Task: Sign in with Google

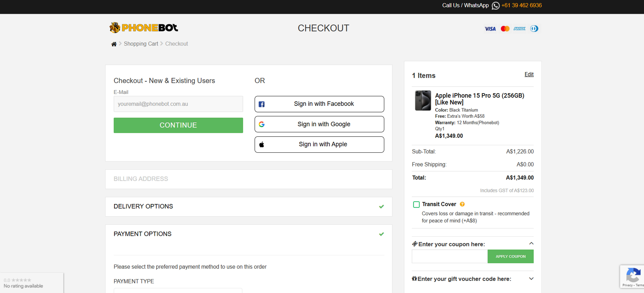Action: (319, 124)
